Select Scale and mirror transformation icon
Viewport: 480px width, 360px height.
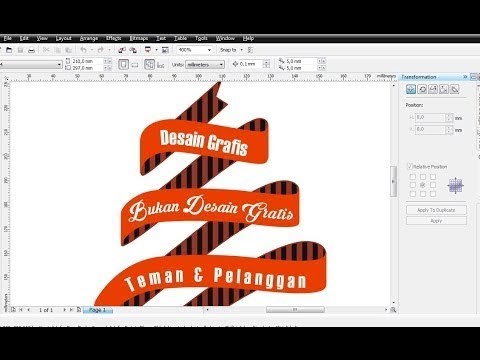[433, 89]
